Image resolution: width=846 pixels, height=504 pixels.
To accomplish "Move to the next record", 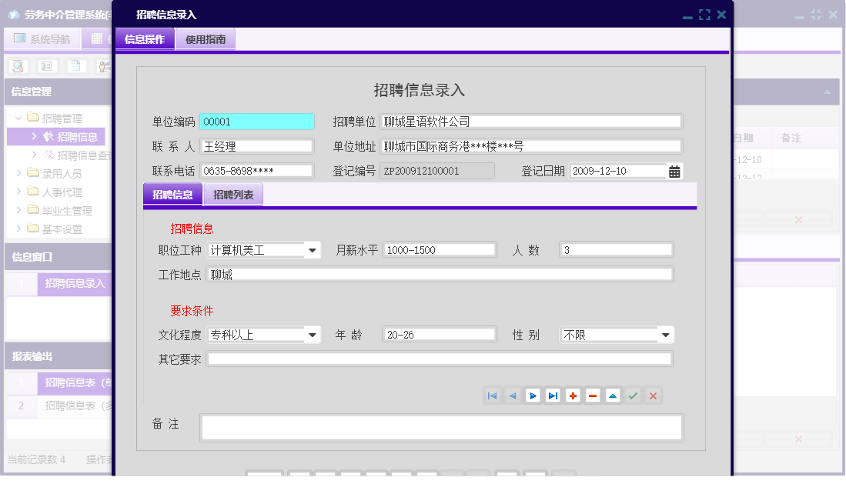I will (x=533, y=396).
